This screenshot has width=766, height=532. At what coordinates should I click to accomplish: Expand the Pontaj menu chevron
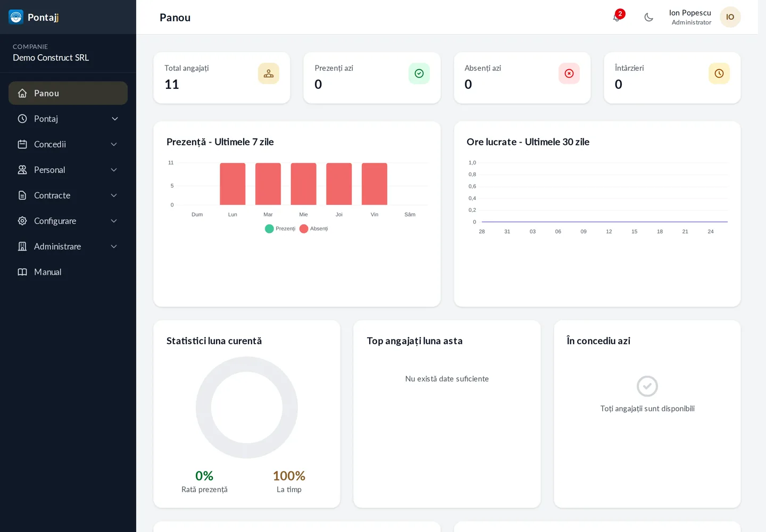(x=114, y=119)
